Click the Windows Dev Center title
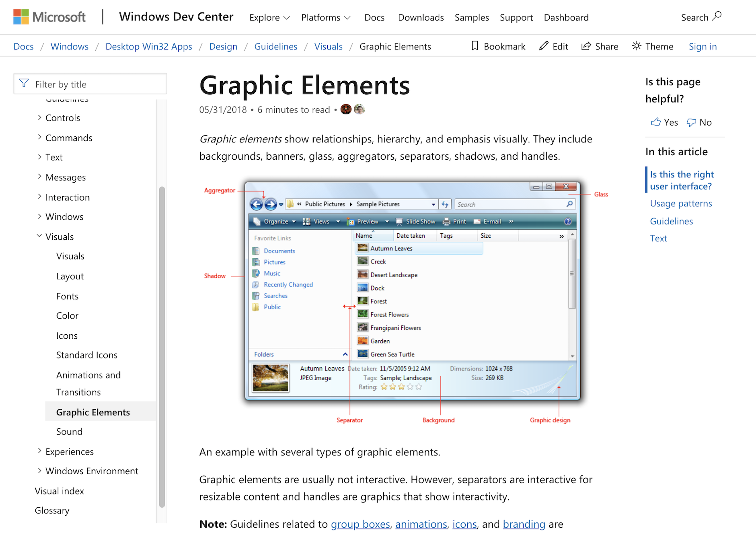This screenshot has width=756, height=535. pyautogui.click(x=176, y=17)
